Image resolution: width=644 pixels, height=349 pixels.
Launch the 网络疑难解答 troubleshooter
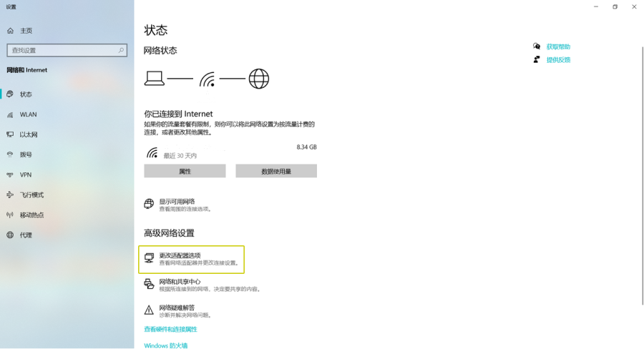[177, 308]
